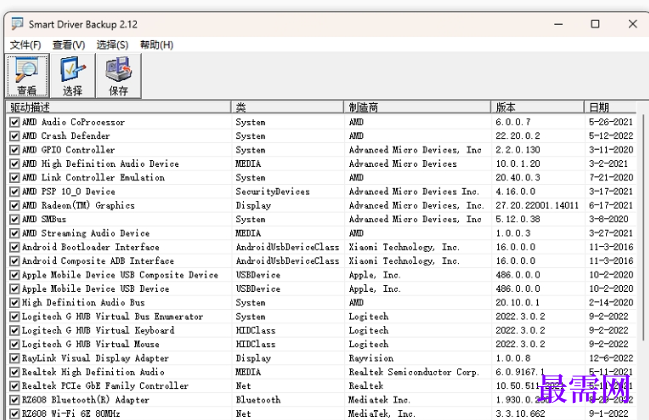The image size is (649, 420).
Task: Click the 保存 (Save) toolbar button
Action: (x=118, y=76)
